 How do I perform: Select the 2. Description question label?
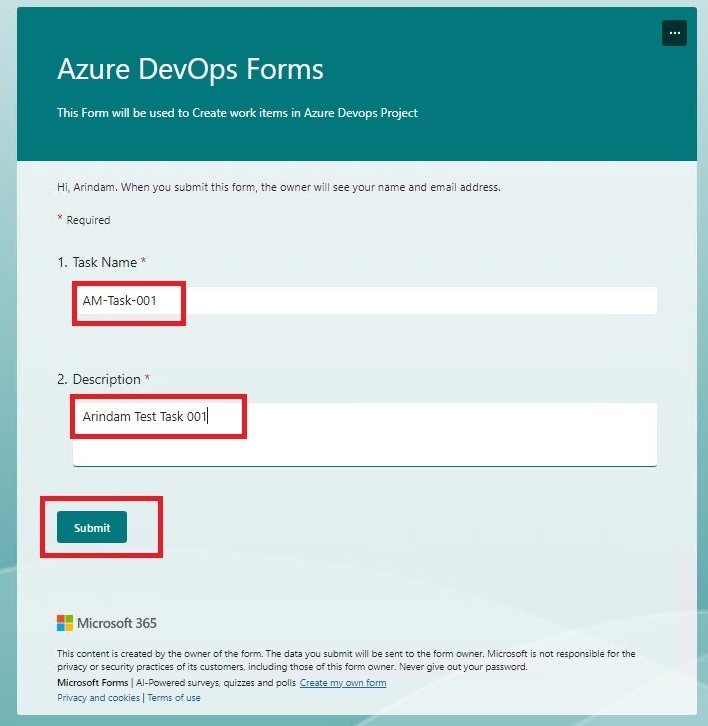[99, 379]
